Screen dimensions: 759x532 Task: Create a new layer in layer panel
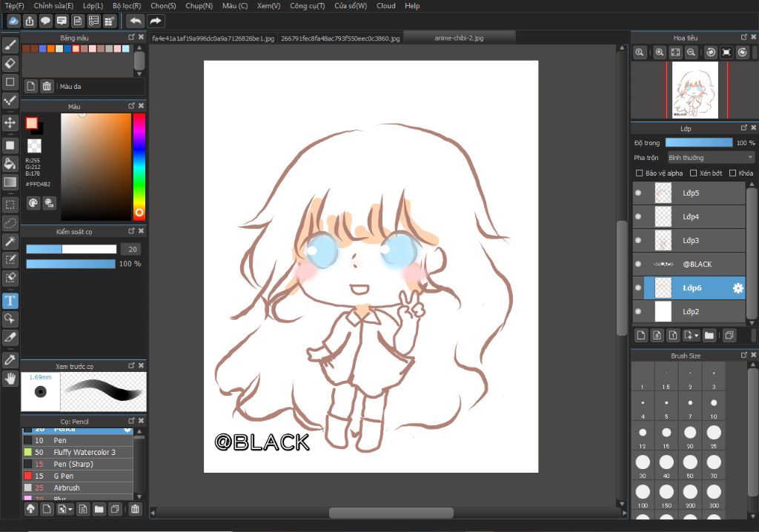pyautogui.click(x=641, y=335)
